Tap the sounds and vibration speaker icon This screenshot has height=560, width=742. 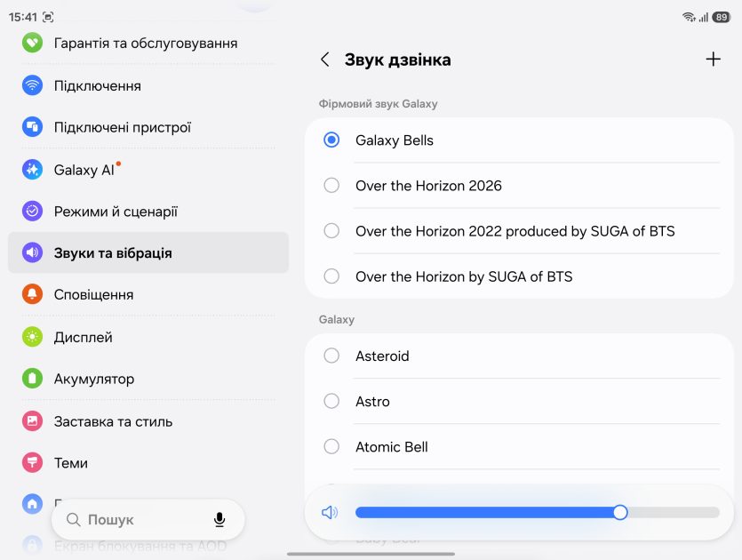pyautogui.click(x=32, y=252)
